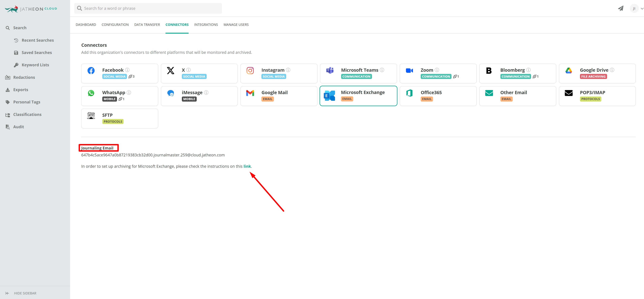The width and height of the screenshot is (644, 299).
Task: Show the WhatsApp connector info icon
Action: click(129, 93)
